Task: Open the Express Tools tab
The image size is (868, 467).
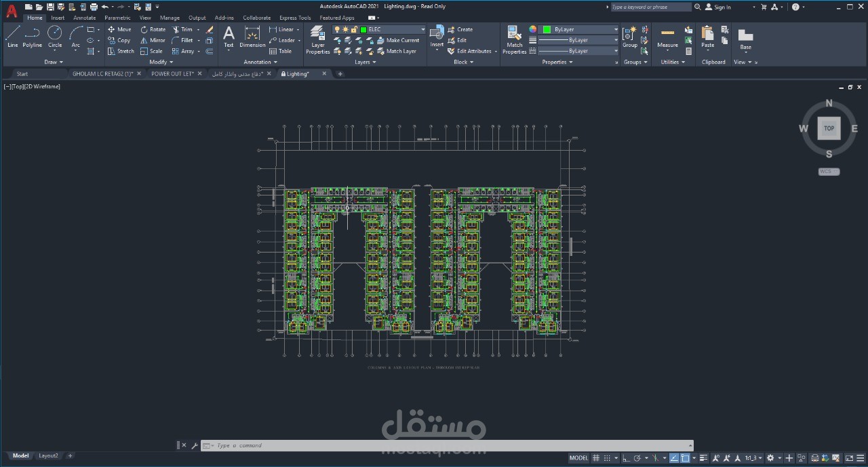Action: tap(295, 18)
